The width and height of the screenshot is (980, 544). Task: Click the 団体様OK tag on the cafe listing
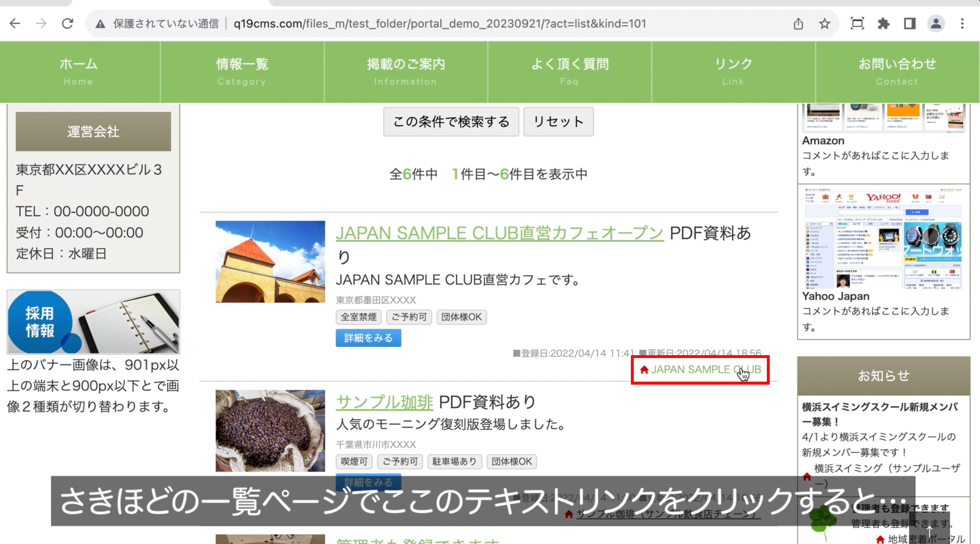pyautogui.click(x=462, y=317)
